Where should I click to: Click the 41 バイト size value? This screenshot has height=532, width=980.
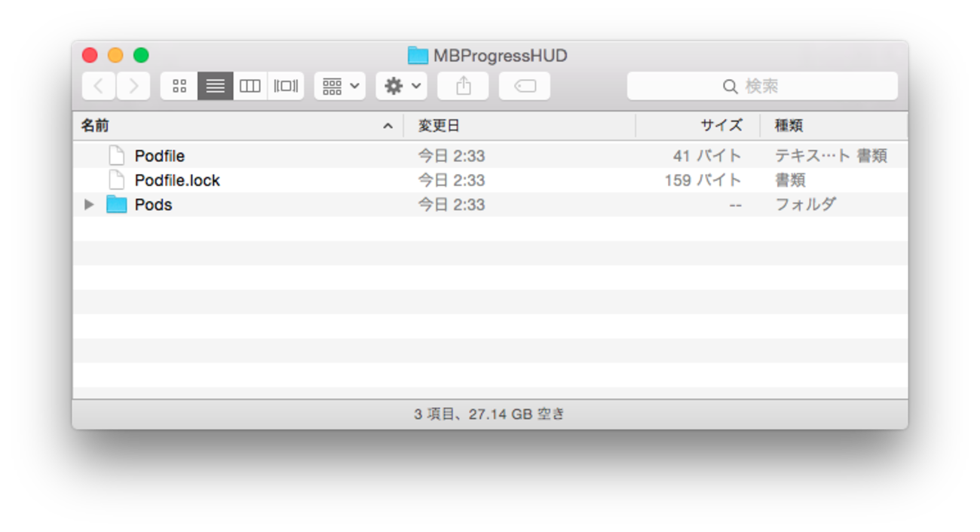707,156
